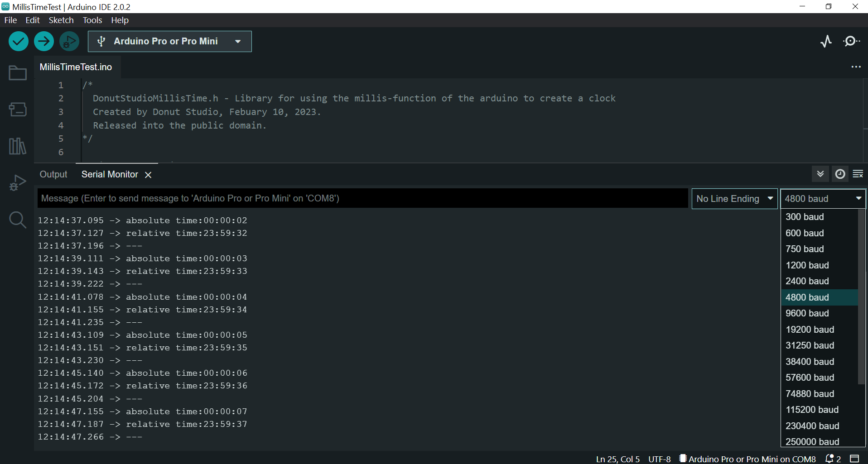The width and height of the screenshot is (868, 464).
Task: Set baud rate to 115200 baud
Action: (820, 410)
